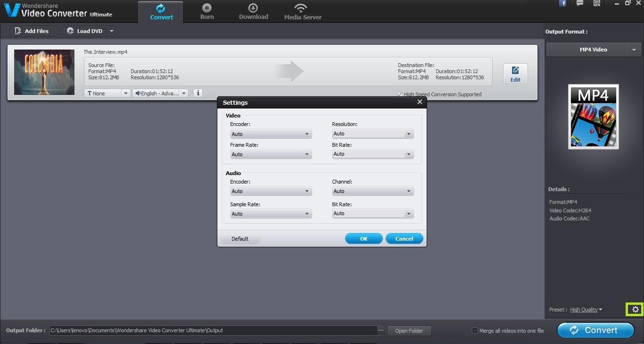
Task: Expand the Video Encoder dropdown
Action: pyautogui.click(x=271, y=134)
